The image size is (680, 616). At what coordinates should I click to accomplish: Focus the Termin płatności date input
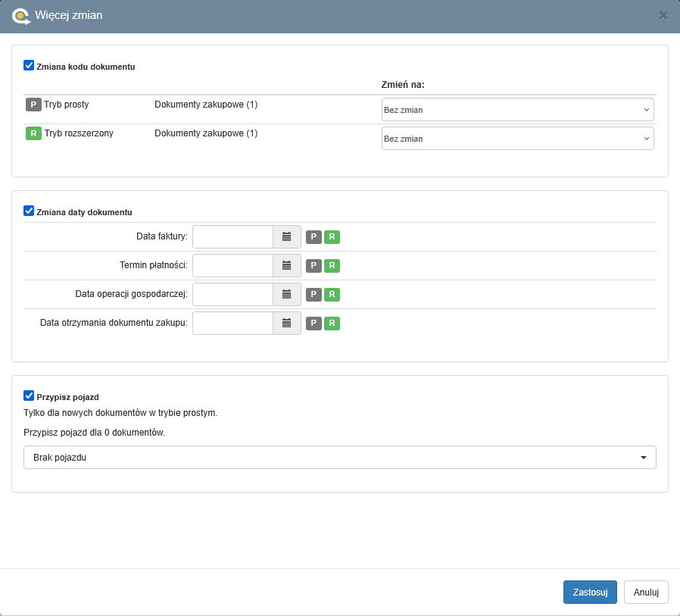[232, 266]
